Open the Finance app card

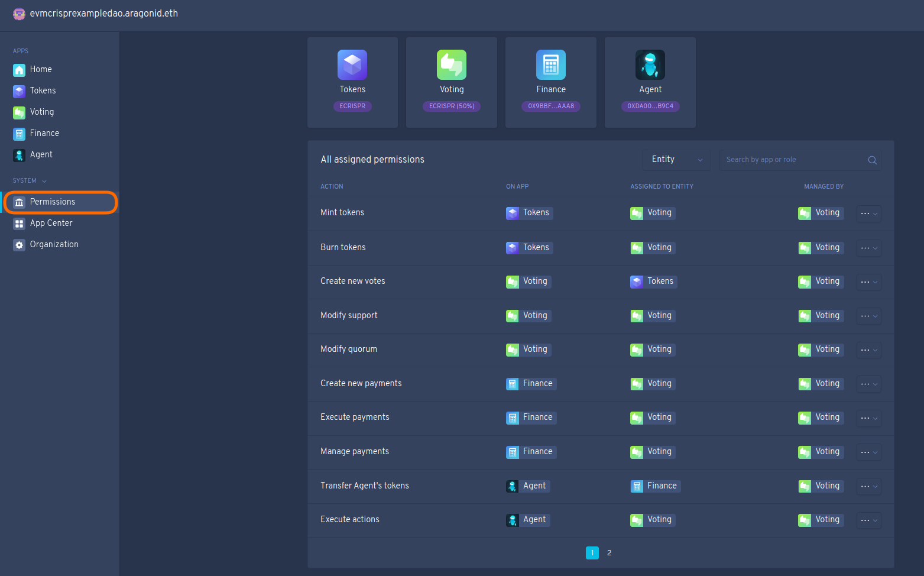(x=551, y=82)
